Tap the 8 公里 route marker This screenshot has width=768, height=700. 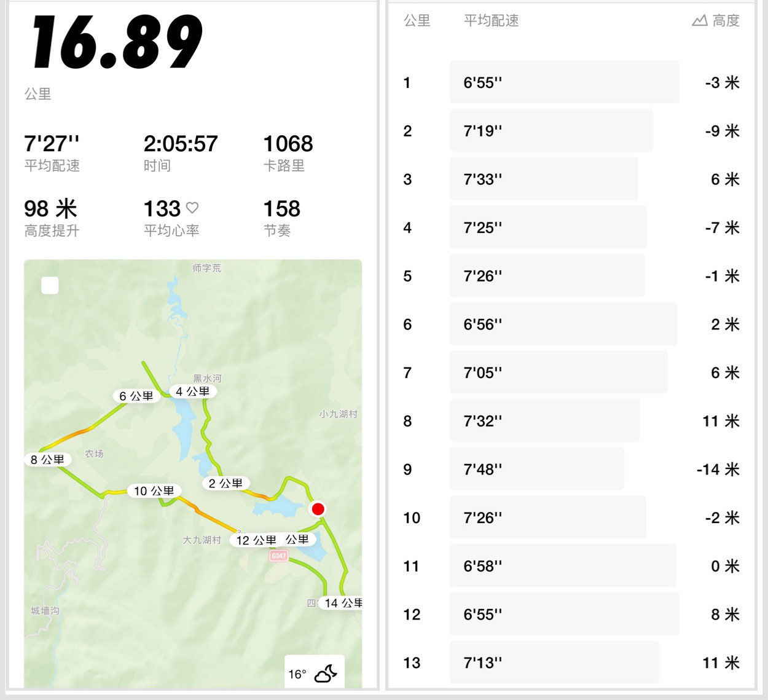click(48, 460)
